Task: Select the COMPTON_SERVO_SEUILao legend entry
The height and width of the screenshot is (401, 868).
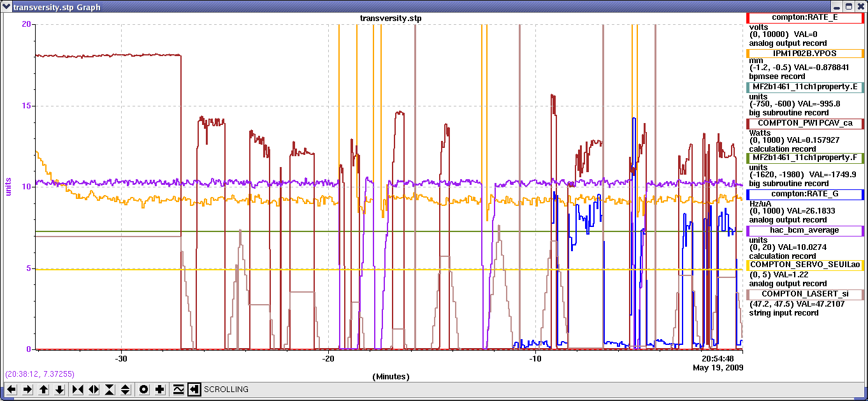Action: 805,265
